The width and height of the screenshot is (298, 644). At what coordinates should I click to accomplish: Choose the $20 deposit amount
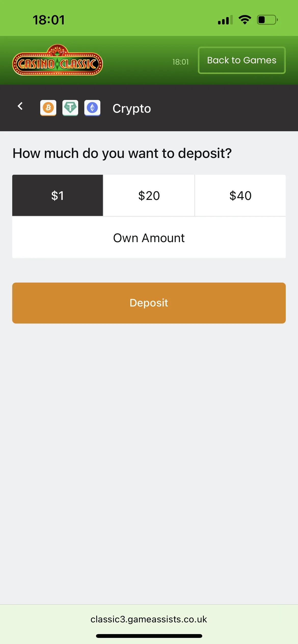point(149,195)
